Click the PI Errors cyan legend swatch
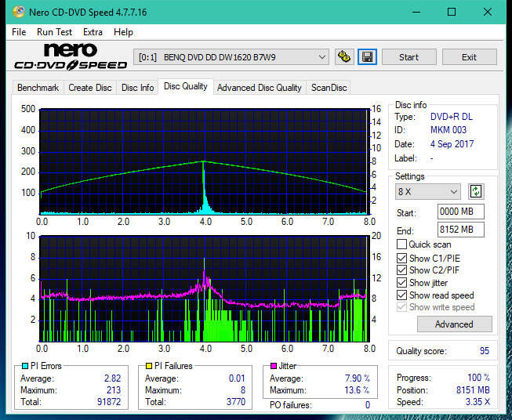512x420 pixels. [25, 366]
